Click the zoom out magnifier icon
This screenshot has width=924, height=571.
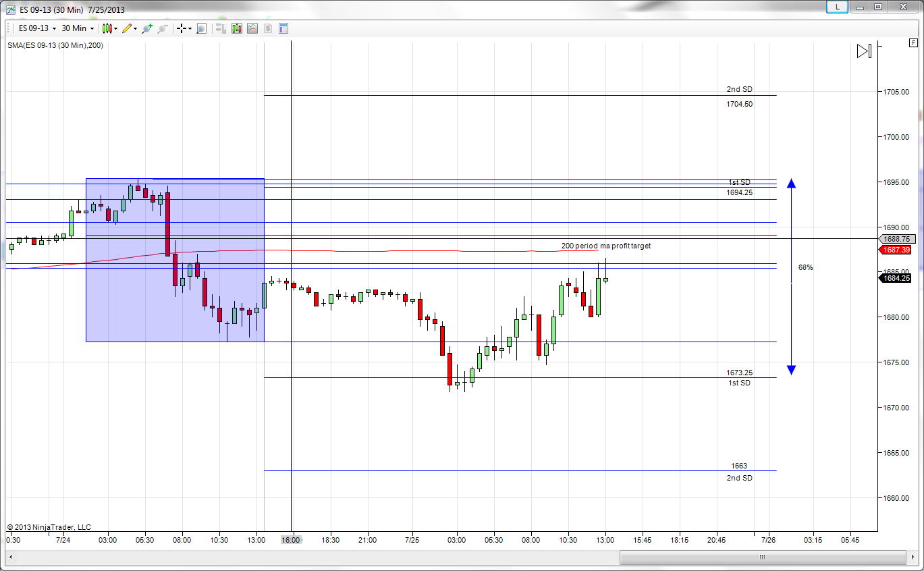click(x=163, y=28)
